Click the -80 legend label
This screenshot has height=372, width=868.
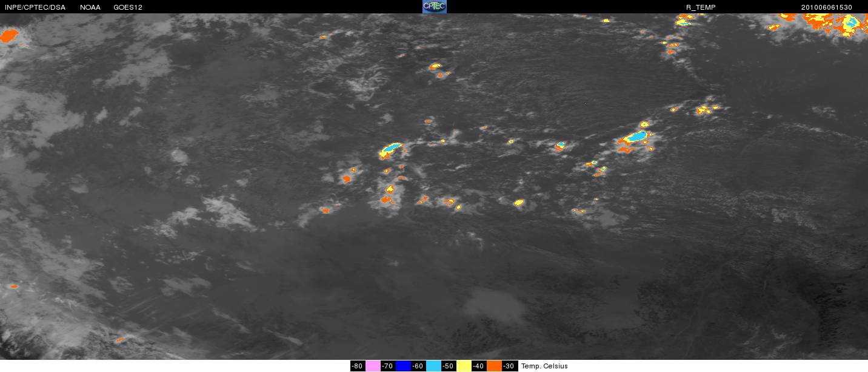point(358,366)
